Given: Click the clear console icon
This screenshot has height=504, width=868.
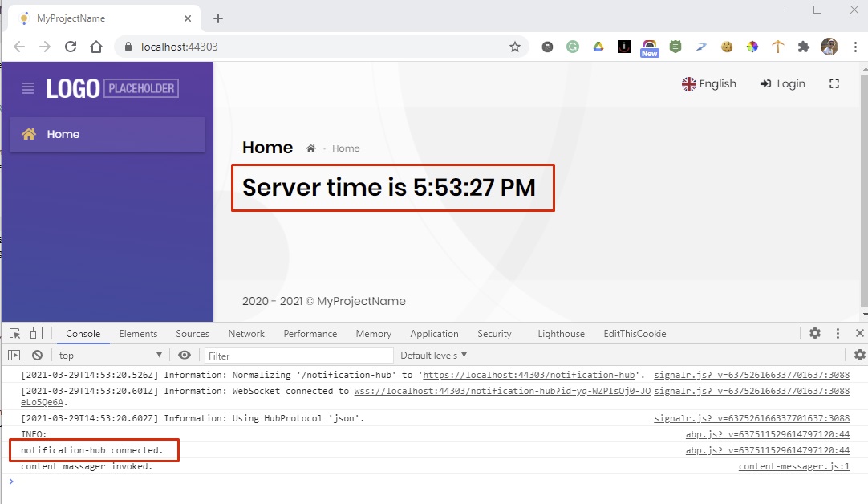Looking at the screenshot, I should click(x=37, y=355).
